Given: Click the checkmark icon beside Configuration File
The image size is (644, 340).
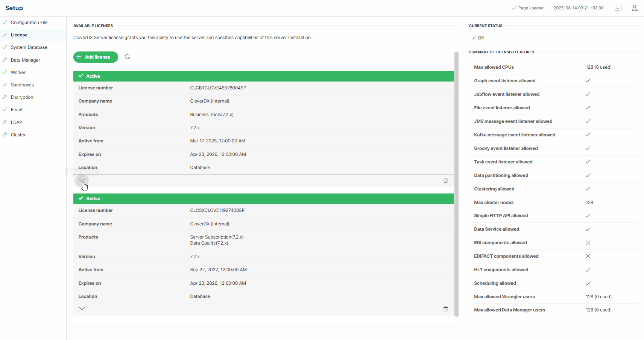Looking at the screenshot, I should [5, 22].
